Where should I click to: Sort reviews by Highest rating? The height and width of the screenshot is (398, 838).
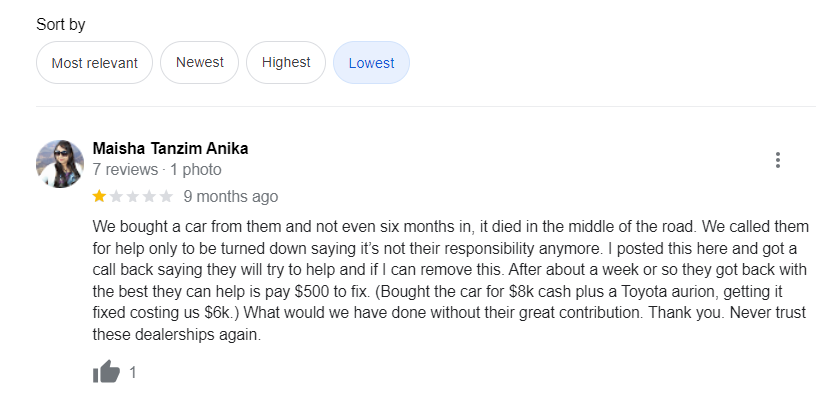click(x=286, y=63)
